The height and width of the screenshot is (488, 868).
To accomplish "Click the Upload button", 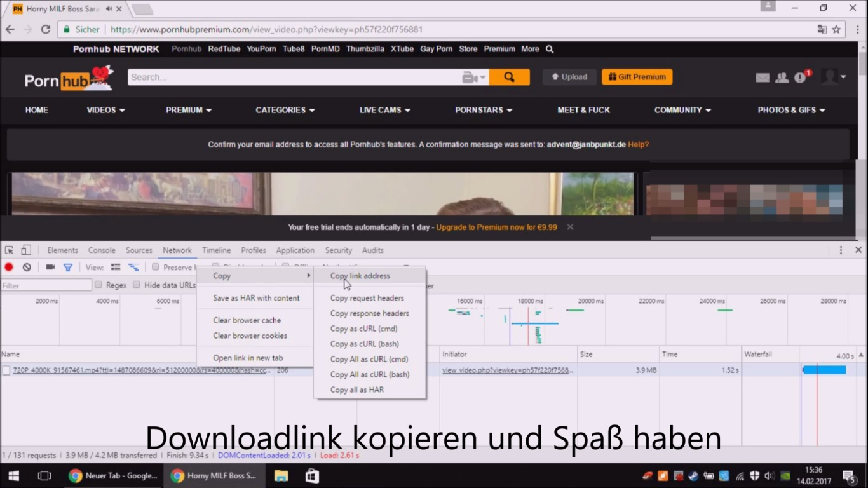I will (569, 77).
